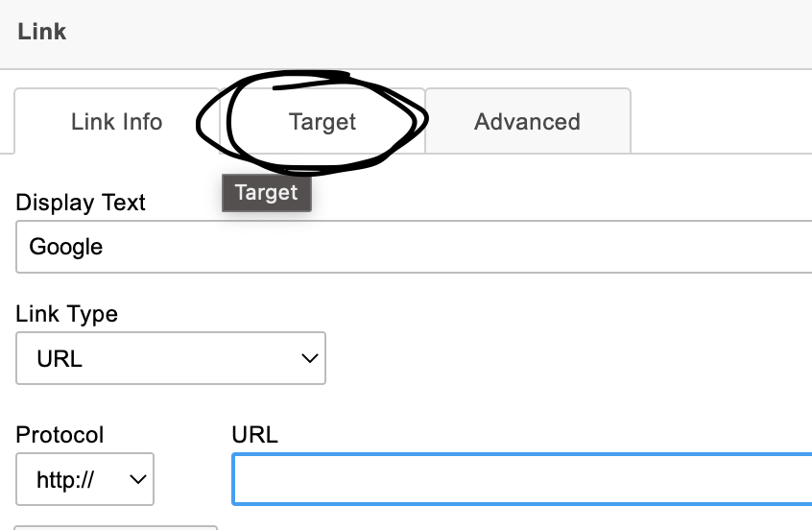The image size is (812, 530).
Task: Open the Target tab
Action: pos(322,122)
